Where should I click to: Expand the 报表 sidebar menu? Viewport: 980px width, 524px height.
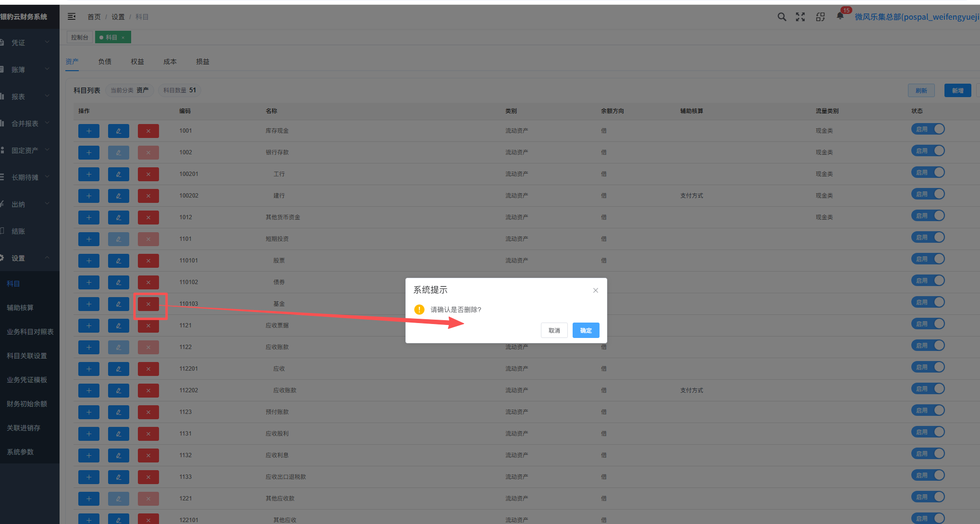[x=27, y=97]
